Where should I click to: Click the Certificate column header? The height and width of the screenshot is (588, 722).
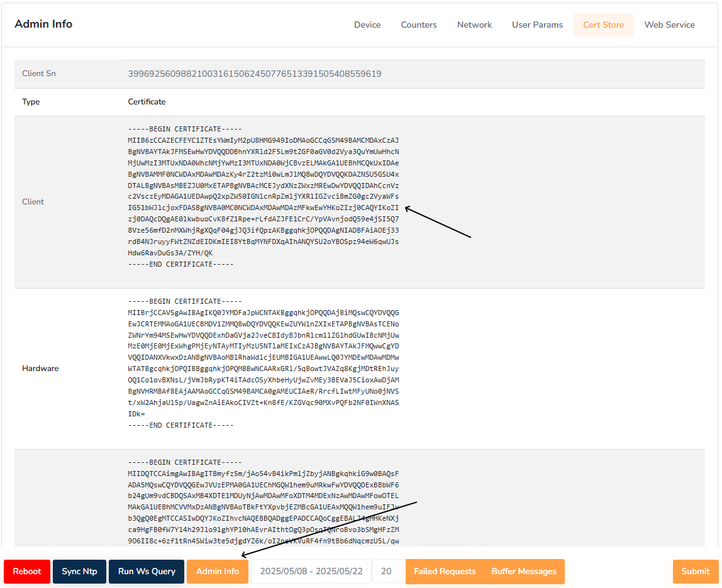[147, 102]
